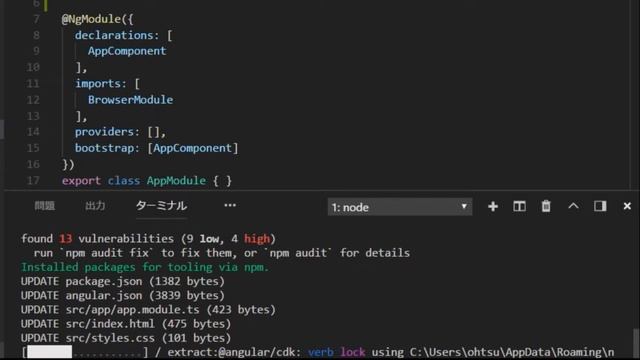Click line number 12 in gutter
This screenshot has width=640, height=360.
(33, 100)
